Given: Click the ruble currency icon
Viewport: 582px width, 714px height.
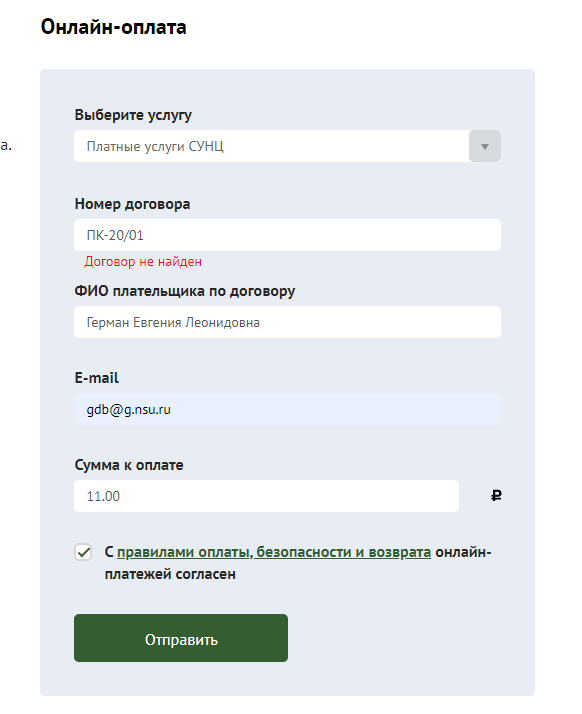Looking at the screenshot, I should pyautogui.click(x=496, y=495).
